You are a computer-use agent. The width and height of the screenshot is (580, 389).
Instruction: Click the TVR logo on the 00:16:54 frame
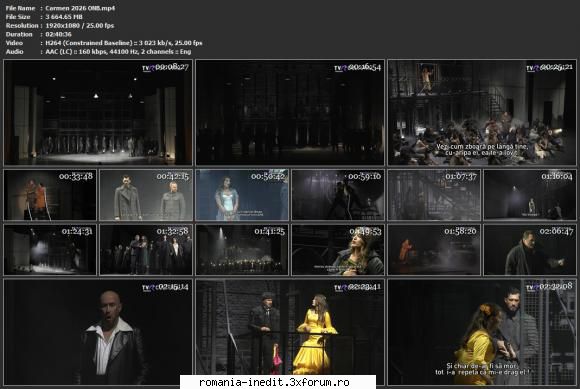pyautogui.click(x=340, y=68)
